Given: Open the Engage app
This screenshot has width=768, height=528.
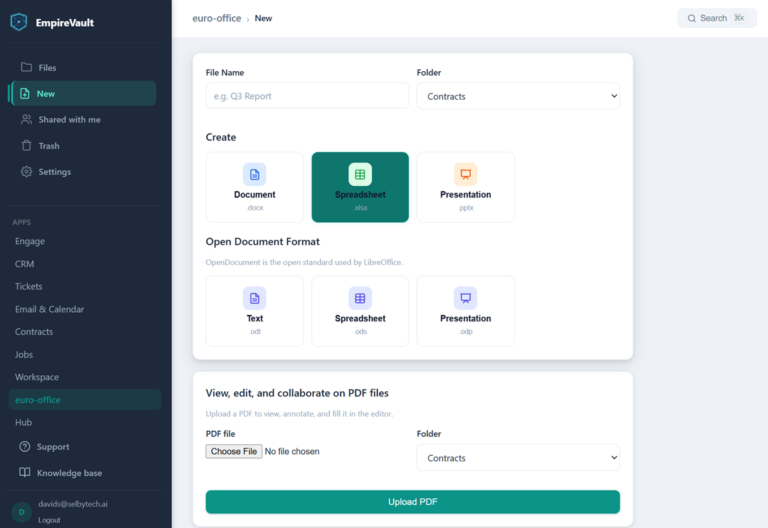Looking at the screenshot, I should [85, 241].
